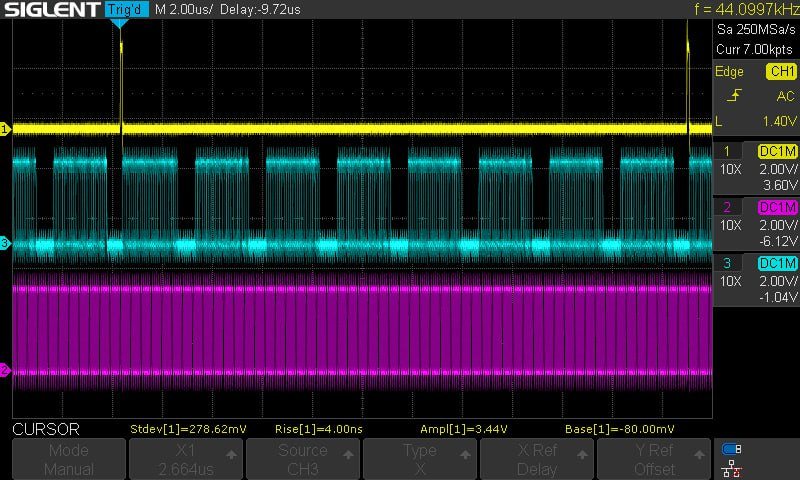800x480 pixels.
Task: Click the f = 44.0997kHz frequency readout
Action: [747, 9]
